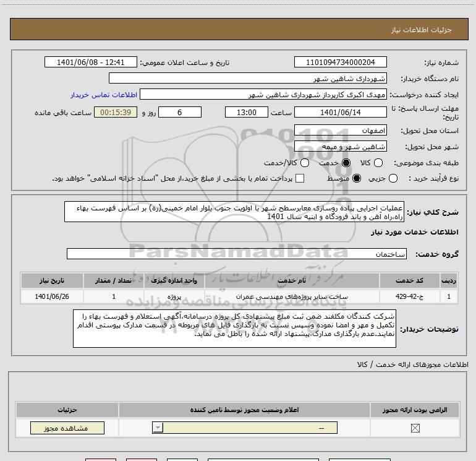The width and height of the screenshot is (476, 461).
Task: Click the announcement date field 1401/06/08 - 12:41
Action: coord(91,62)
